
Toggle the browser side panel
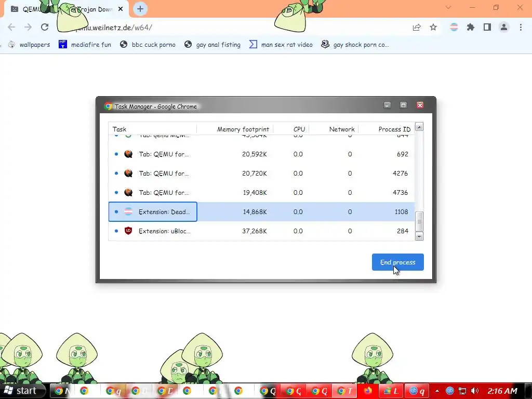coord(487,27)
